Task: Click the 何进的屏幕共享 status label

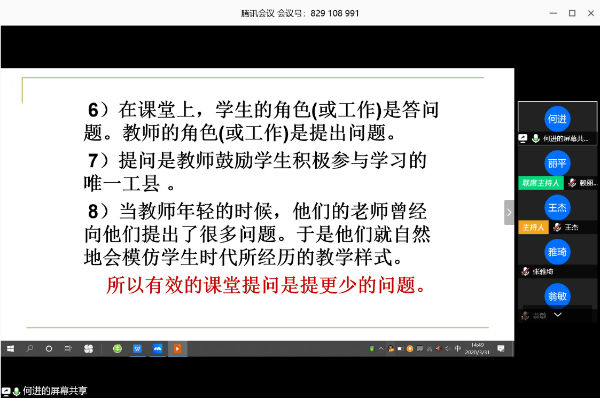Action: pos(55,391)
